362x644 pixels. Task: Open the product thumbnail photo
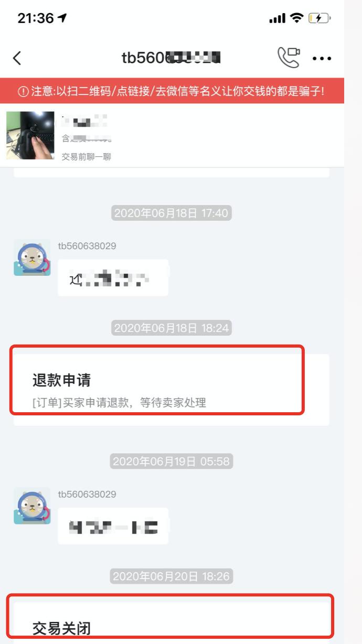(x=30, y=135)
